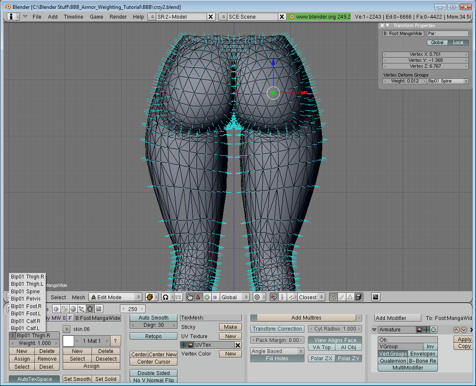The image size is (476, 386).
Task: Toggle the snap magnet icon
Action: (x=274, y=297)
